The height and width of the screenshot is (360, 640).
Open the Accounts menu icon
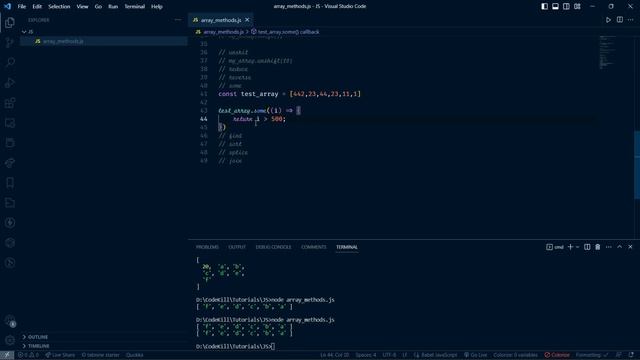[10, 320]
